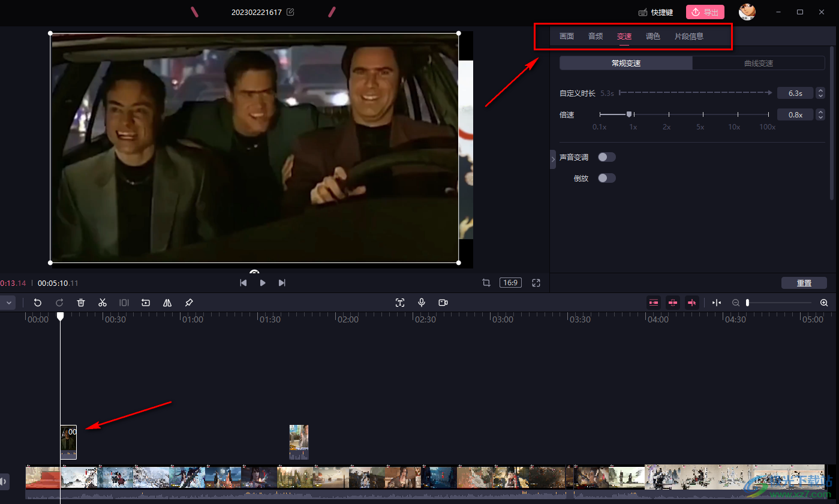Click the 重置 reset button

804,283
